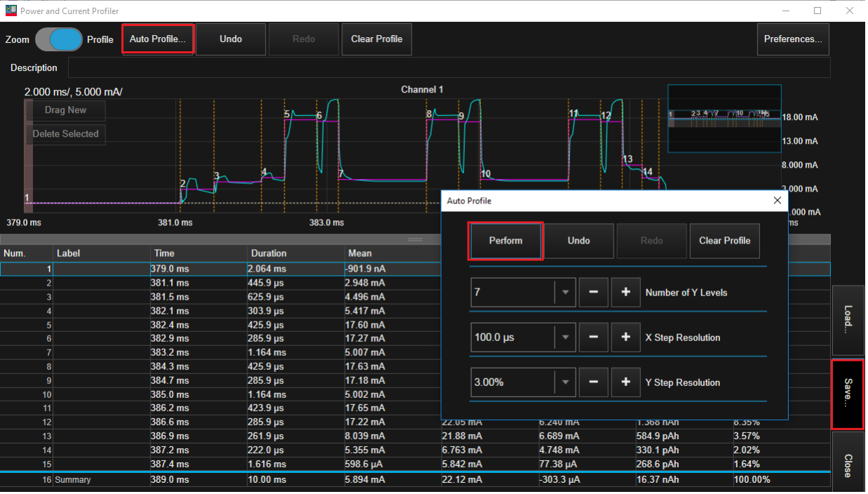Image resolution: width=868 pixels, height=494 pixels.
Task: Click the 3.00% value field
Action: point(513,382)
